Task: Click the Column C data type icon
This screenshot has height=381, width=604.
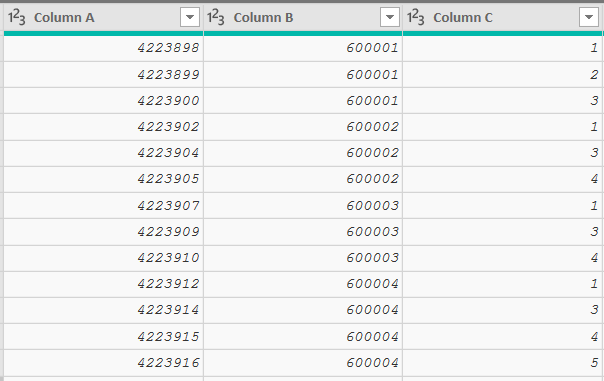Action: coord(415,17)
